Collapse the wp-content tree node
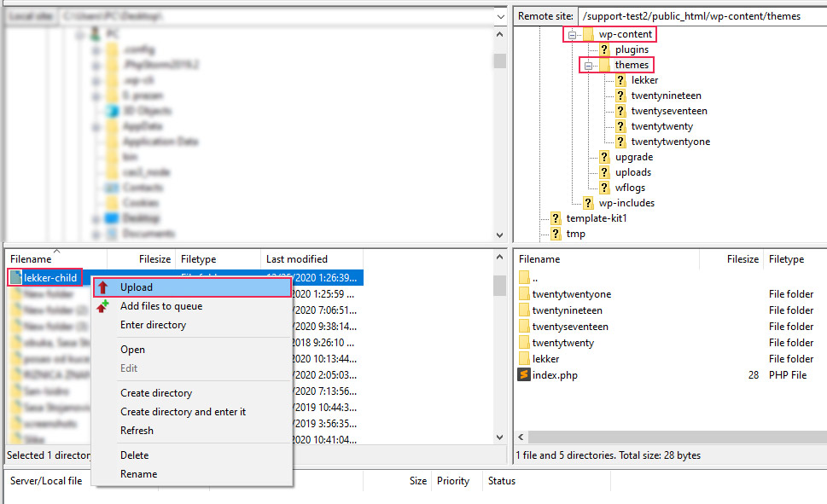Image resolution: width=827 pixels, height=504 pixels. [572, 35]
